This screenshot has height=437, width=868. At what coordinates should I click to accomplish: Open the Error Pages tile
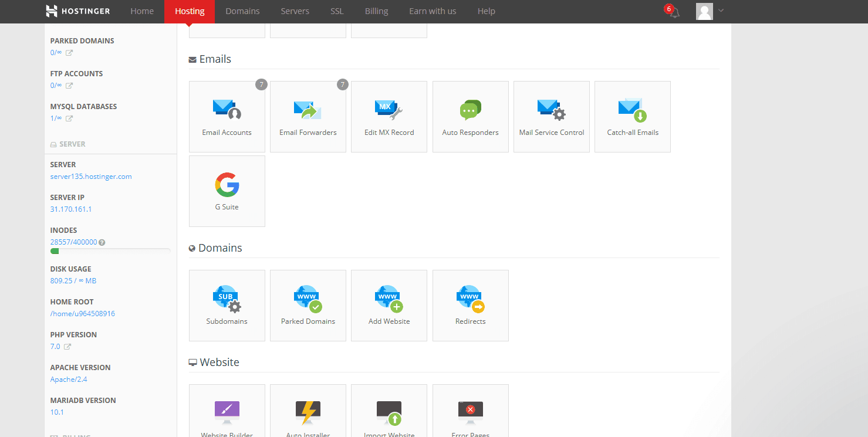(x=471, y=411)
